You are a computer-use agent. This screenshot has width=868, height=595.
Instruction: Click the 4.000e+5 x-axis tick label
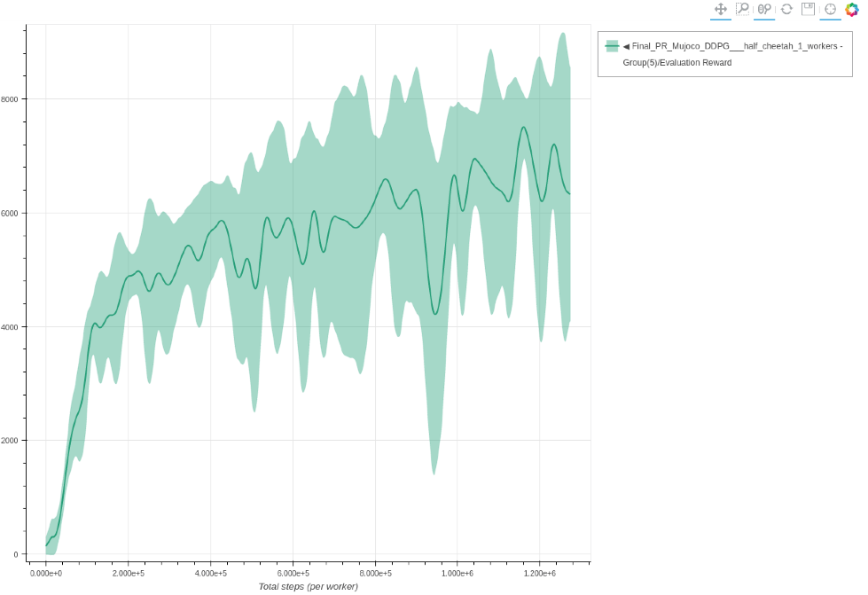pyautogui.click(x=210, y=574)
